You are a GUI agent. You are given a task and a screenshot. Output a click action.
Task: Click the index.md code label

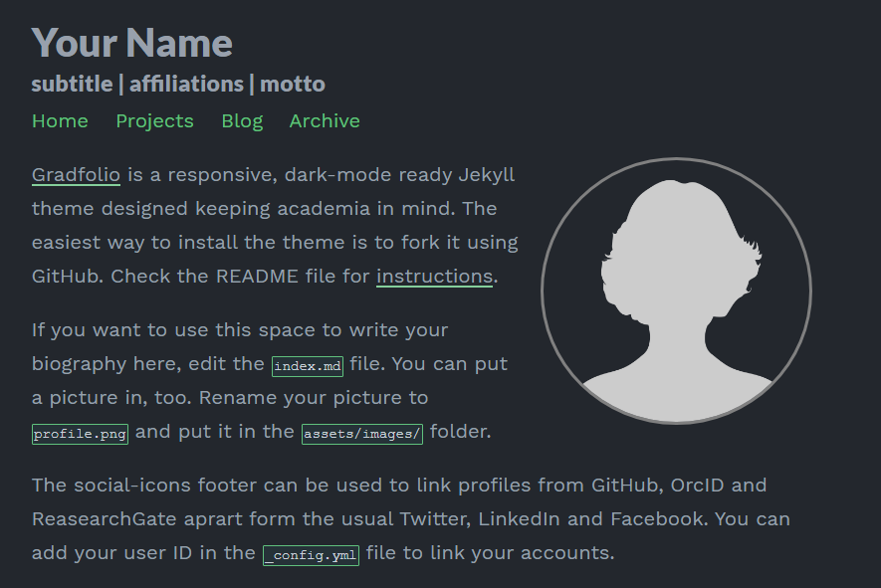[308, 366]
